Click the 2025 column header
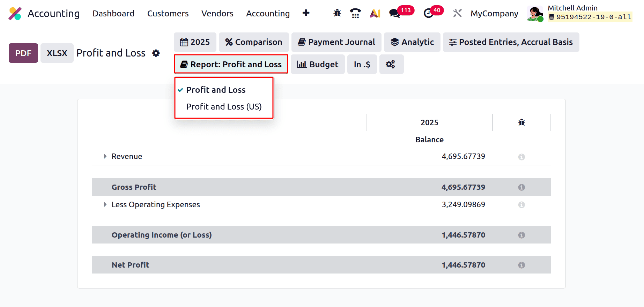The image size is (644, 307). pos(429,122)
